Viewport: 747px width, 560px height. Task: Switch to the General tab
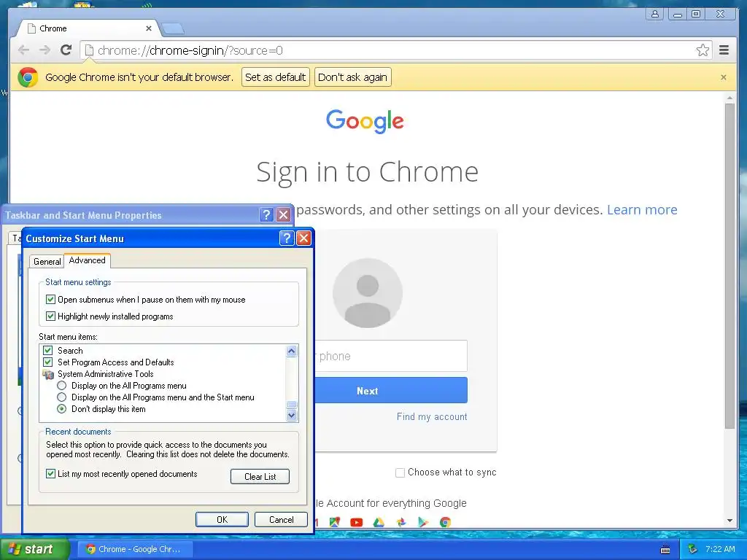(47, 262)
